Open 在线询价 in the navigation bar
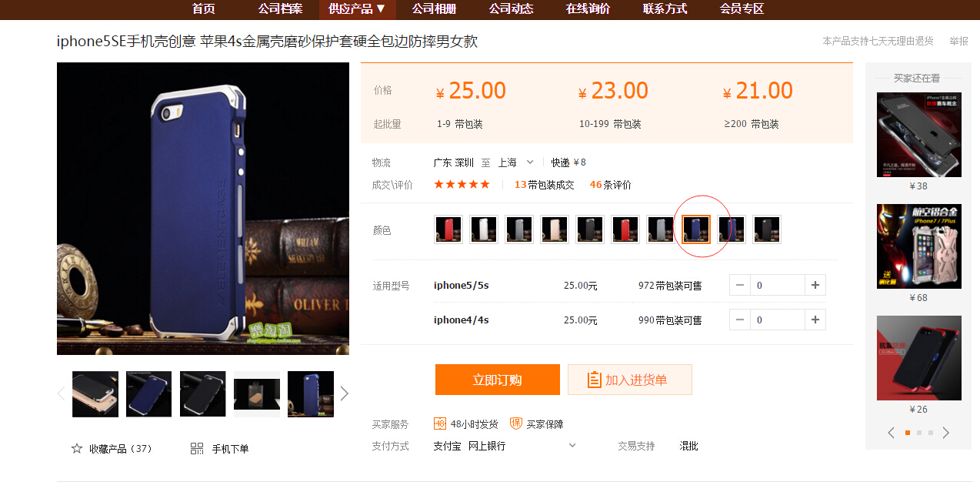Screen dimensions: 980x482 click(588, 9)
